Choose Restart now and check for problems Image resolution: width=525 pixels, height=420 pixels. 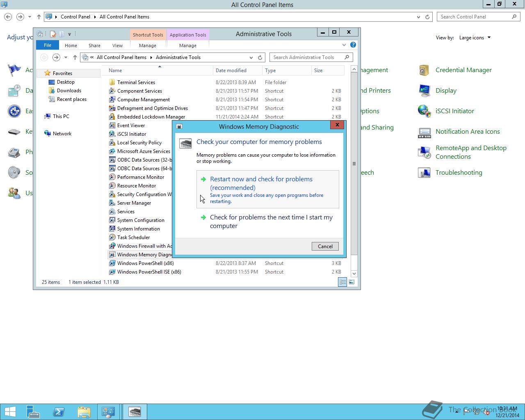pos(267,189)
